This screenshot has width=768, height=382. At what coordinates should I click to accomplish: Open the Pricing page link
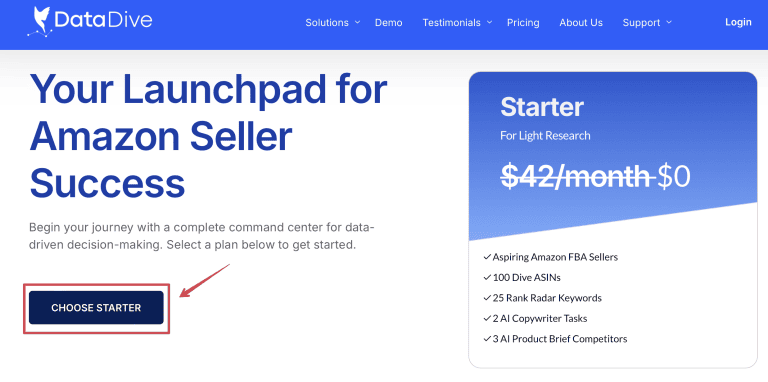tap(523, 23)
